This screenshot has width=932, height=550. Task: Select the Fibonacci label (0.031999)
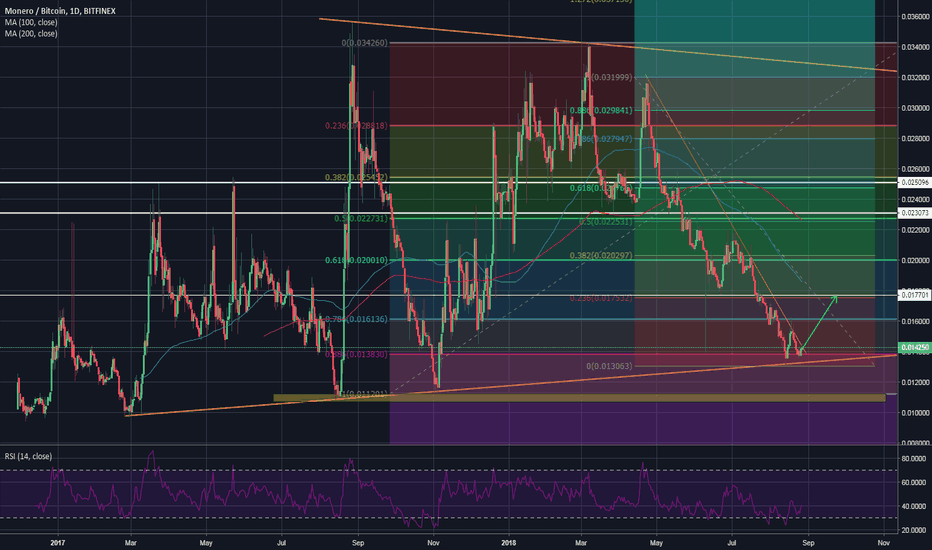point(611,77)
